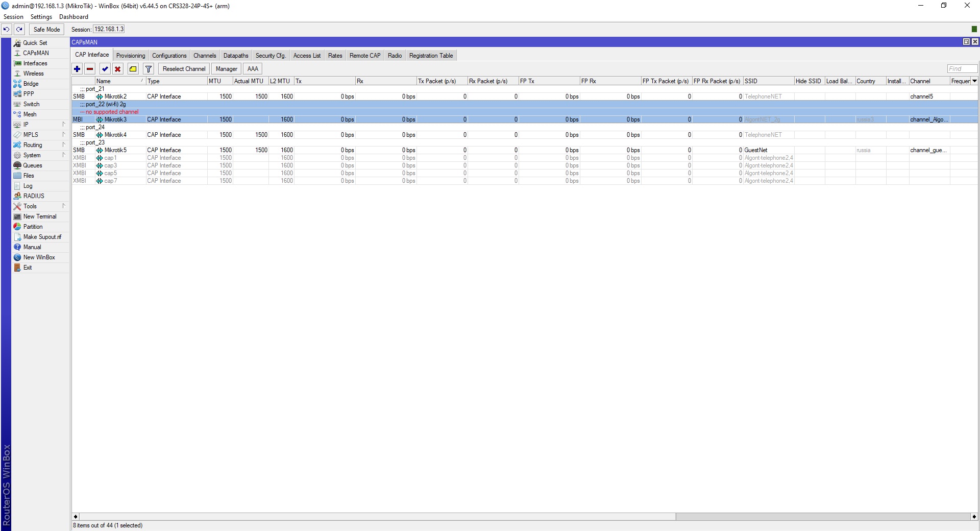
Task: Click the scrollbar right arrow
Action: coord(974,517)
